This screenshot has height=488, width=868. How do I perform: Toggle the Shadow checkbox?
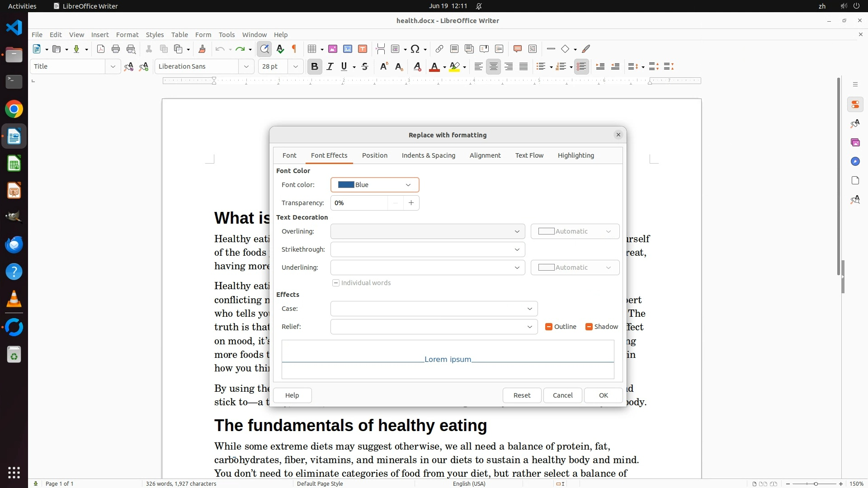coord(589,327)
